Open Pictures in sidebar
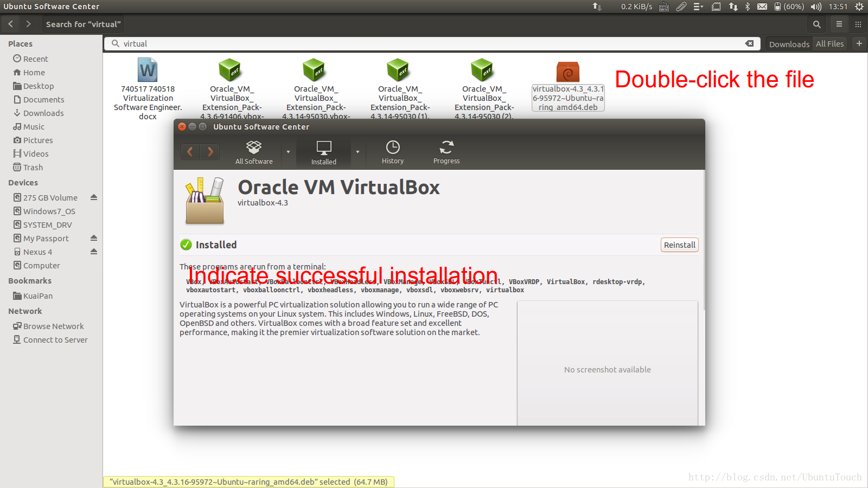 coord(38,140)
